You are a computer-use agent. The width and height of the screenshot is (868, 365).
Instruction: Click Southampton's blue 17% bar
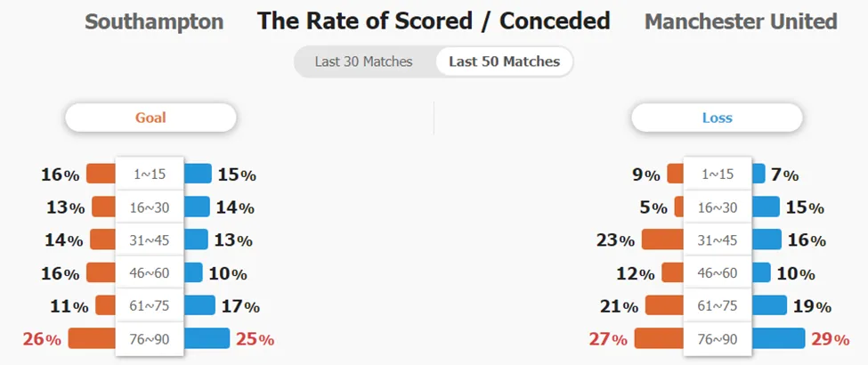click(199, 305)
